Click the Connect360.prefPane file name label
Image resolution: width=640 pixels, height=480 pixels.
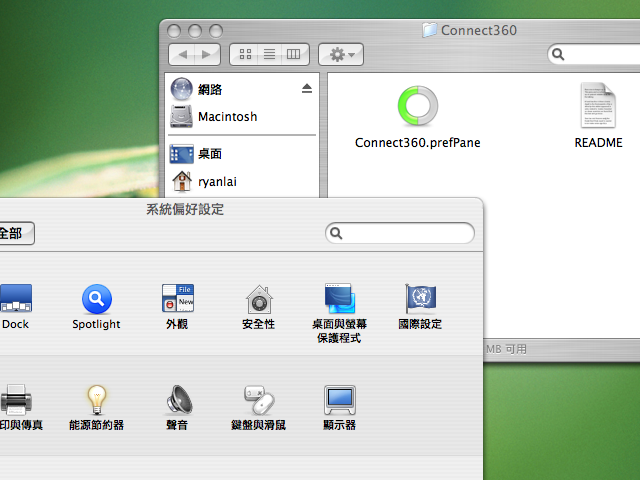coord(418,143)
